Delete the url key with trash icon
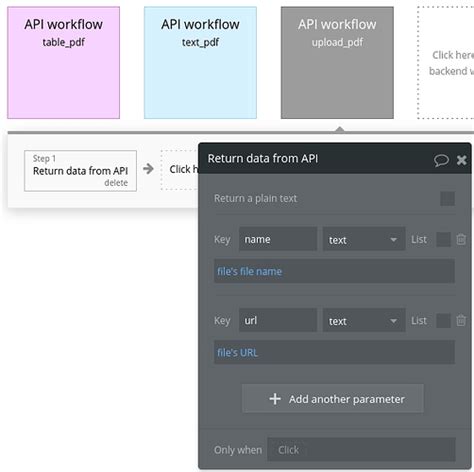Viewport: 474px width, 472px height. [461, 320]
